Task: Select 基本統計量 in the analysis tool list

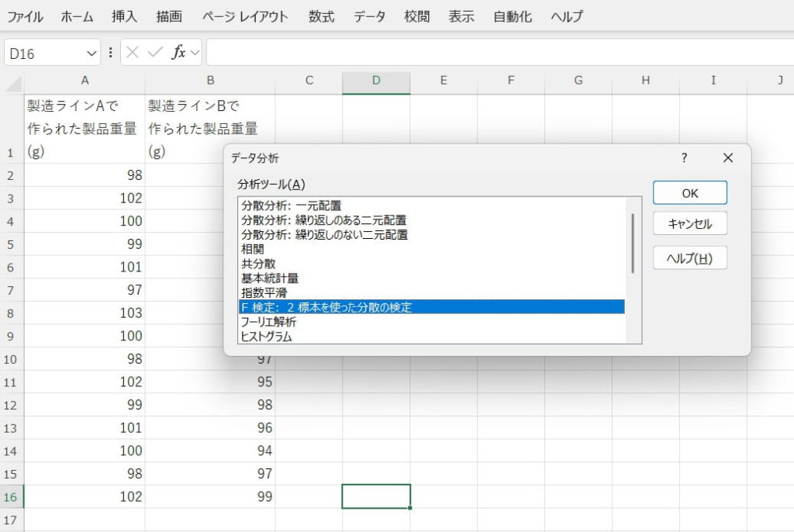Action: coord(270,278)
